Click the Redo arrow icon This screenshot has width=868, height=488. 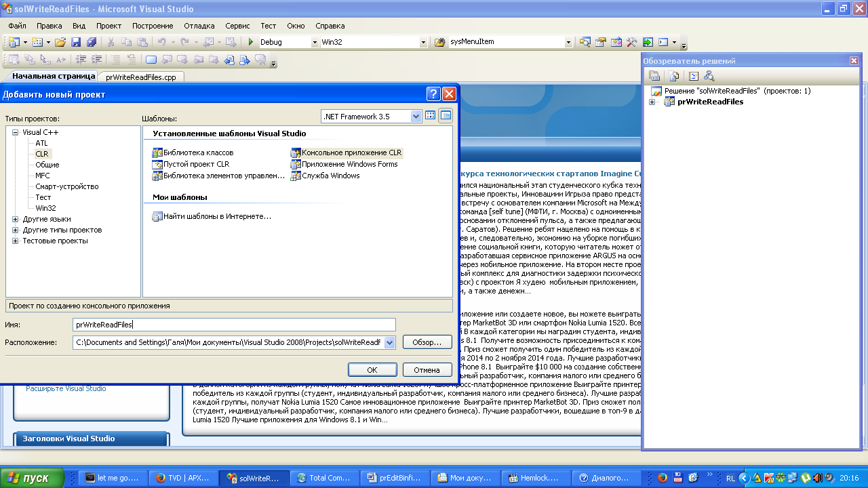184,42
